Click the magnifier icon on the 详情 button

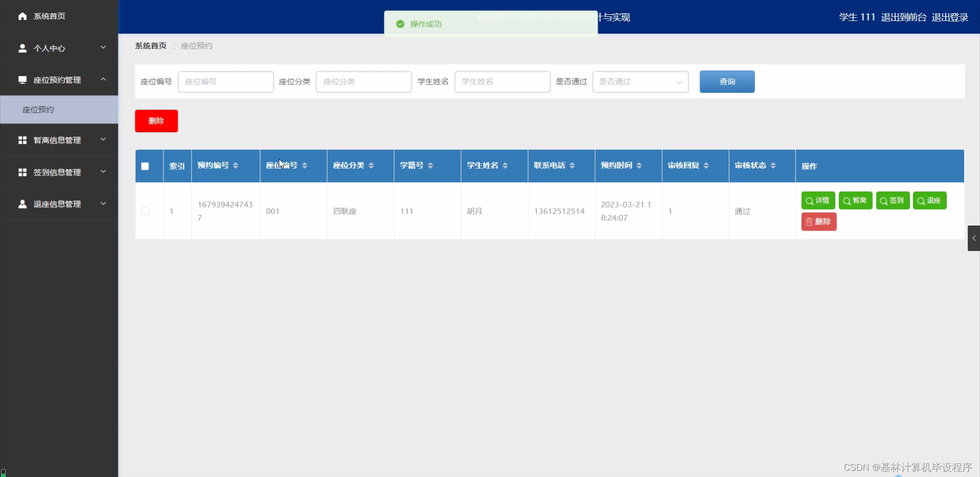[x=811, y=200]
